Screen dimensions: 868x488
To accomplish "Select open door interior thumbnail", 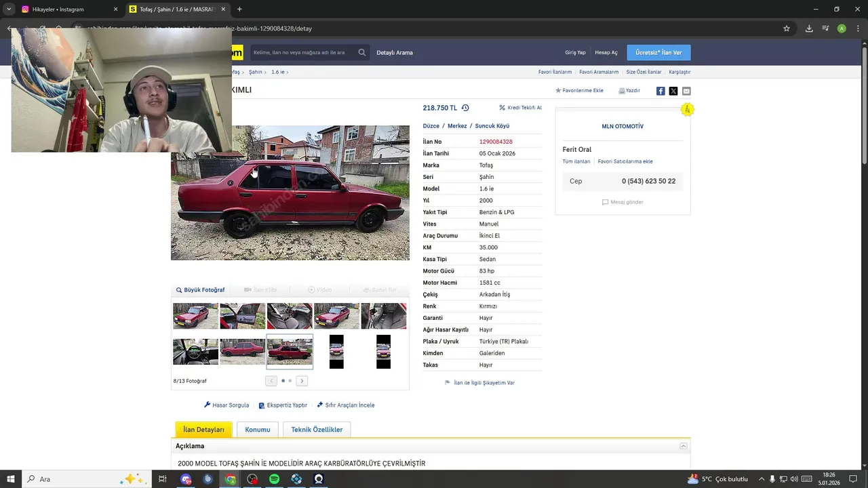I will [243, 316].
